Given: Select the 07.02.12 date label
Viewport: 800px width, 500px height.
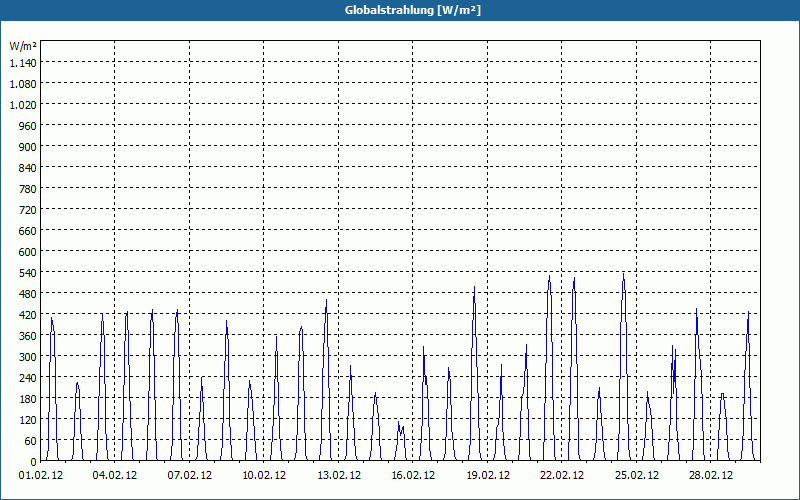Looking at the screenshot, I should [190, 476].
